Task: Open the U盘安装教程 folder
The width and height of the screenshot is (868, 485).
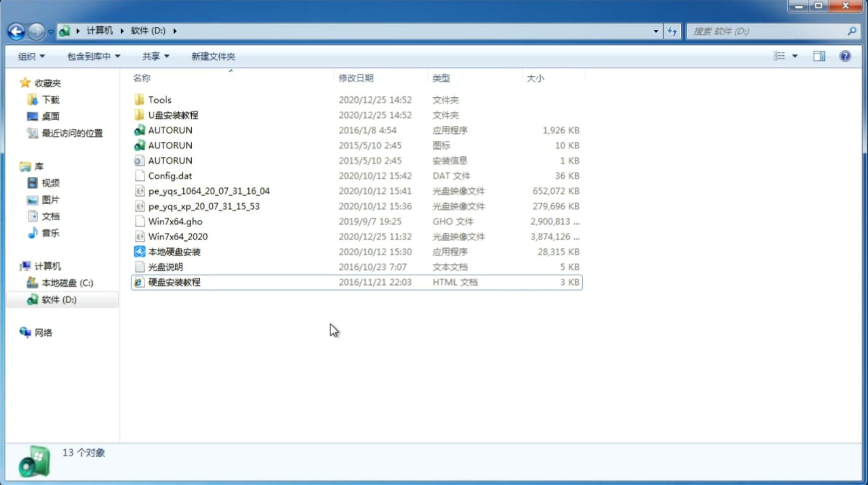Action: [x=173, y=115]
